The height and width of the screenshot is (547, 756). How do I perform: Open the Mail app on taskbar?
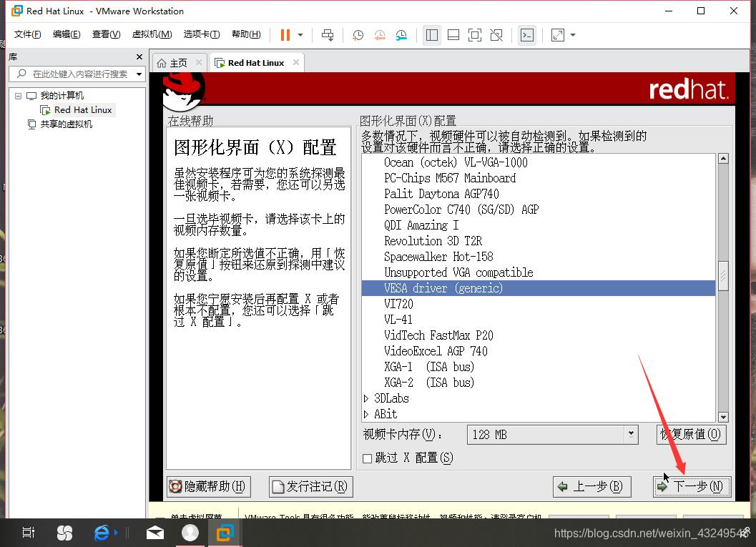[x=155, y=533]
